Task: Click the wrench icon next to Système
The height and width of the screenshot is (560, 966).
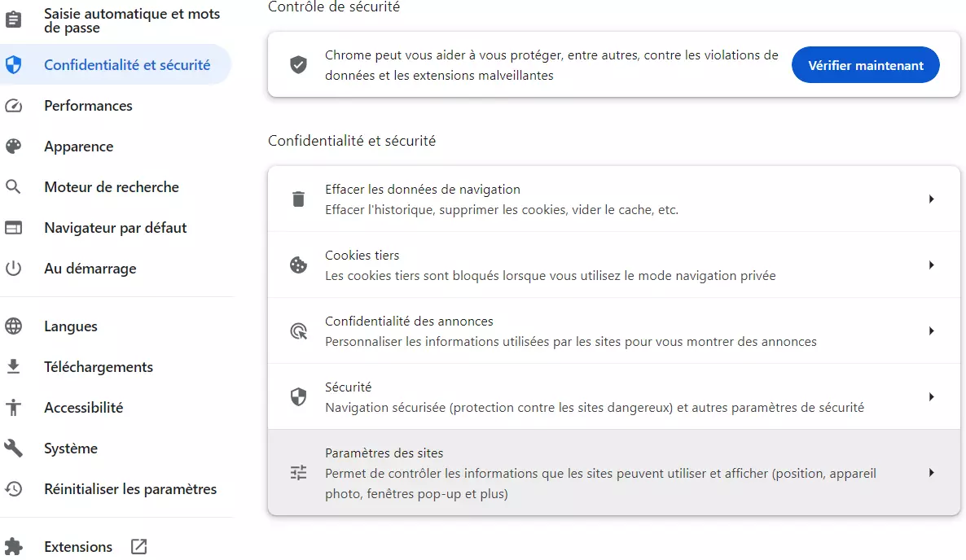Action: point(14,448)
